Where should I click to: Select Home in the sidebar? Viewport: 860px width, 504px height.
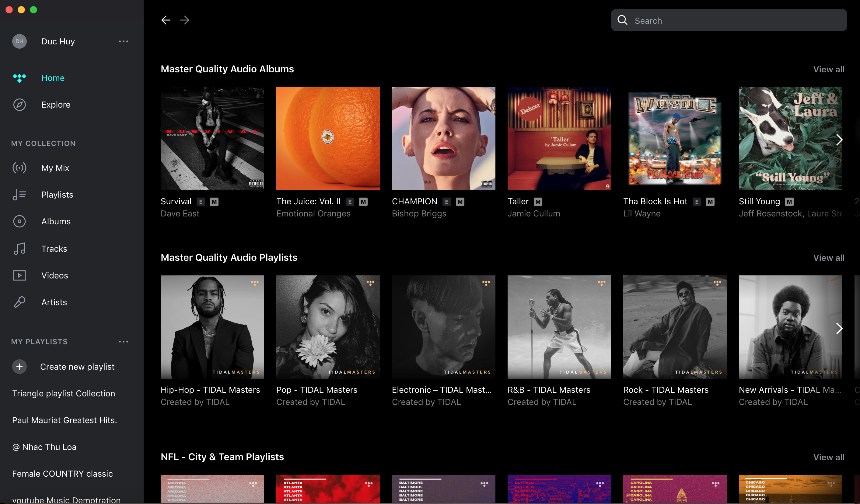53,78
